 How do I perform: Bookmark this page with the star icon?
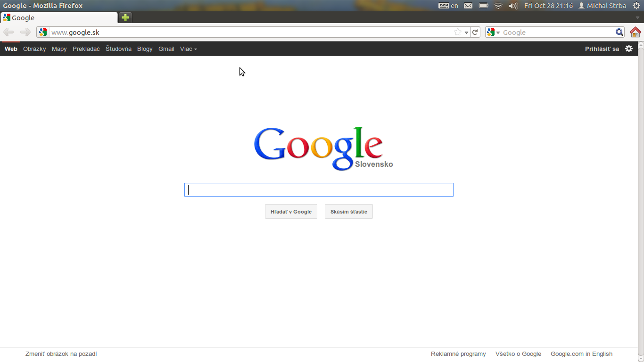point(457,33)
